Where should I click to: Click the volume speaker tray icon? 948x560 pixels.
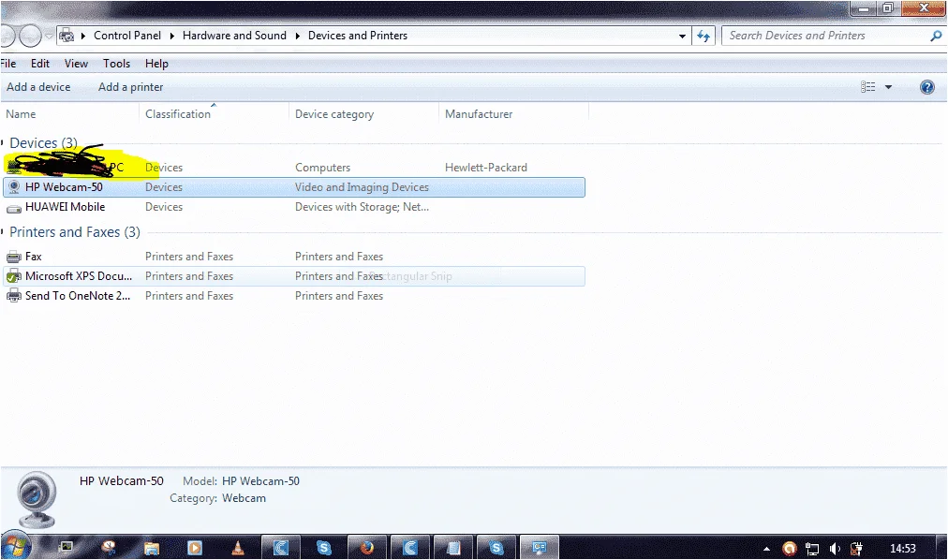(835, 549)
